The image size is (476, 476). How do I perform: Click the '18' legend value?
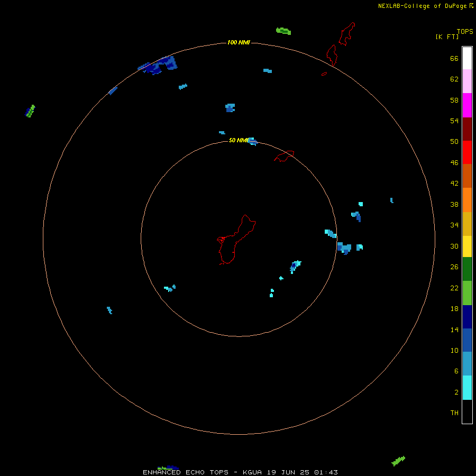click(x=454, y=309)
